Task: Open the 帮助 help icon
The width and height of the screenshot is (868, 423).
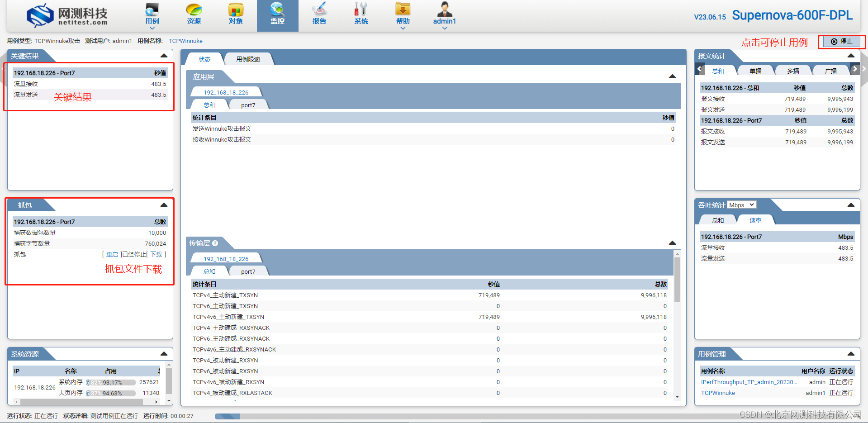Action: 403,10
